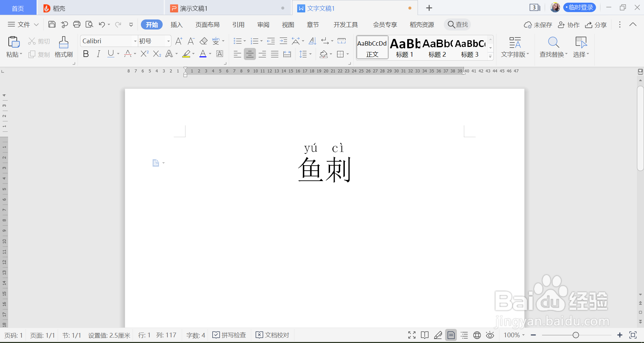Expand the bullet list dropdown arrow

tap(245, 41)
